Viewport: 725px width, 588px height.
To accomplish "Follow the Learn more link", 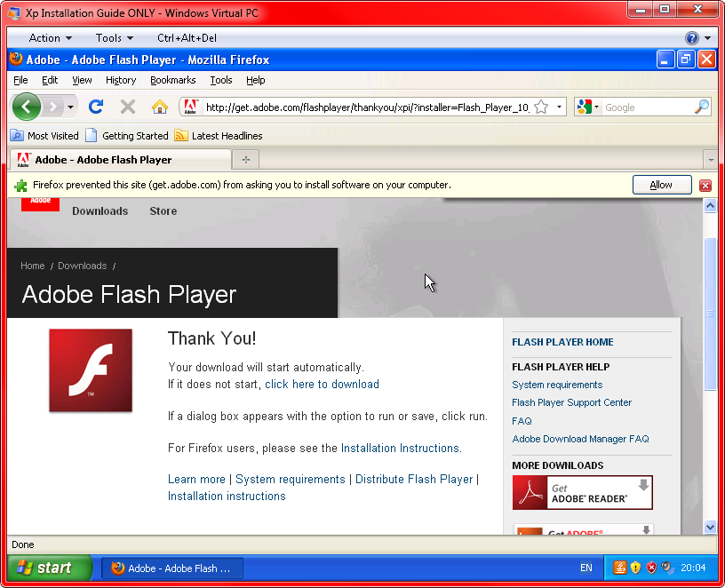I will click(x=196, y=480).
